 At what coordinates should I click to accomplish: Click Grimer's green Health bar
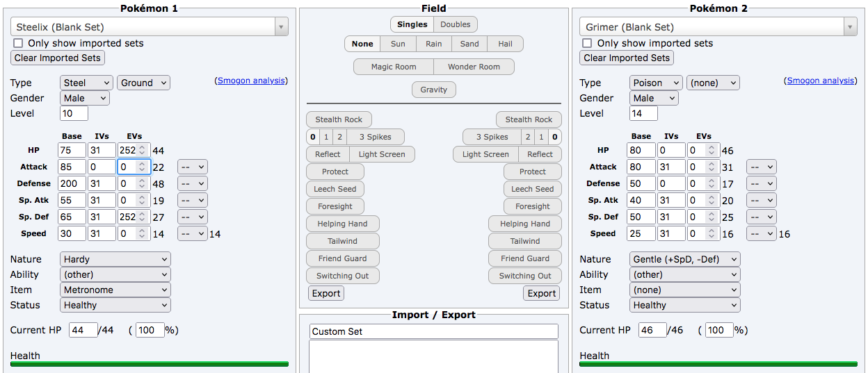click(x=718, y=363)
